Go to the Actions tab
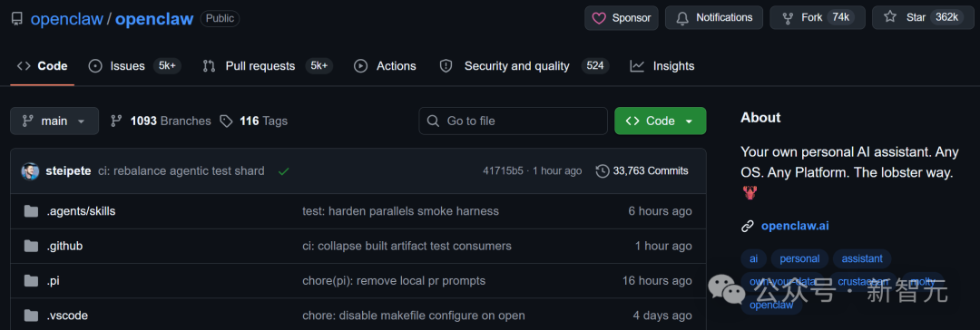The width and height of the screenshot is (980, 330). (x=385, y=65)
